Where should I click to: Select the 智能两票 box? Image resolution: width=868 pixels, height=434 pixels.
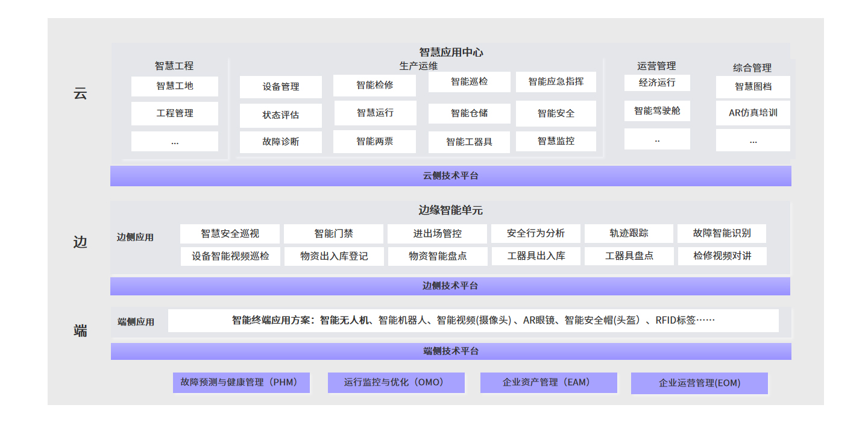click(374, 142)
